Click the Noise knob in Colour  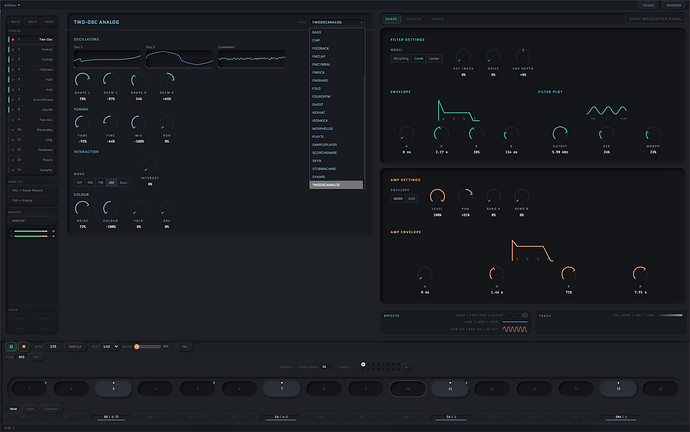(82, 208)
